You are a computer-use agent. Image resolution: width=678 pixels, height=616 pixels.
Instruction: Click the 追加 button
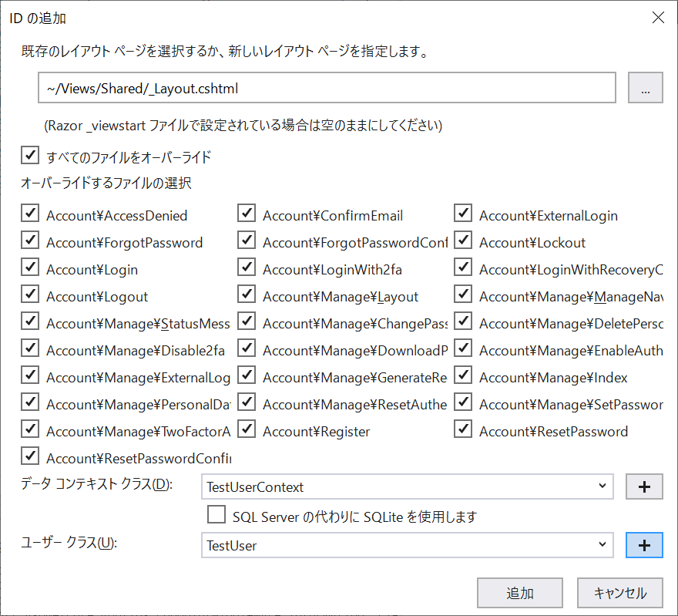(x=520, y=593)
